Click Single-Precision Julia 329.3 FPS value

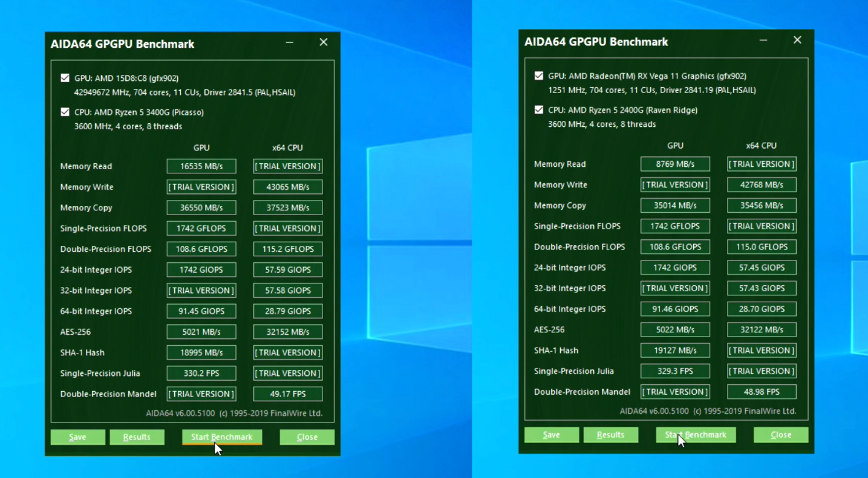(675, 371)
